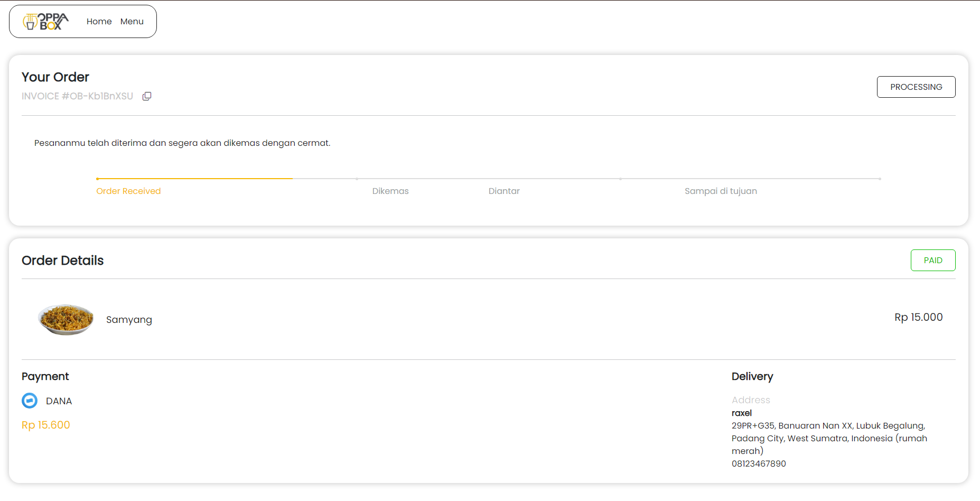Click the Rp 15.000 item price

(x=918, y=317)
